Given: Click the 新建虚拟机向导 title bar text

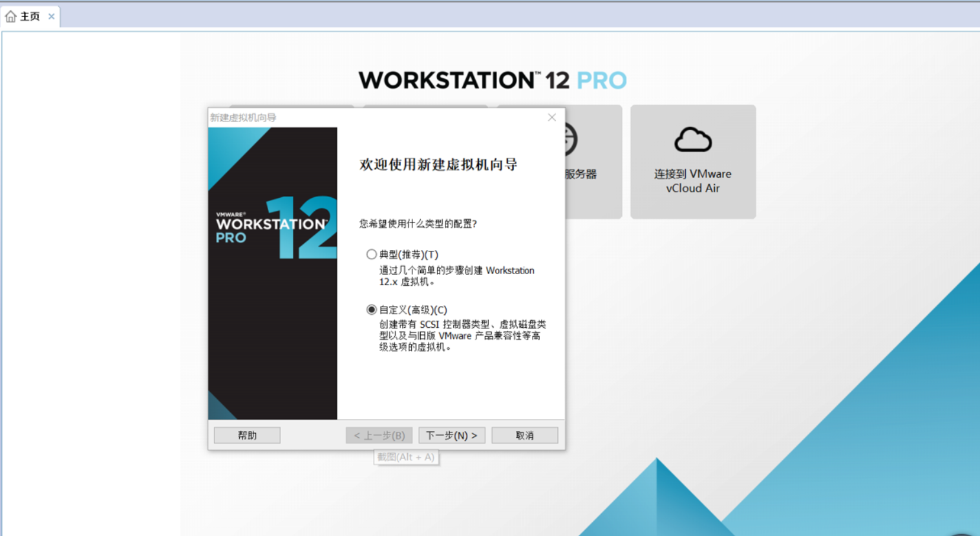Looking at the screenshot, I should 243,118.
